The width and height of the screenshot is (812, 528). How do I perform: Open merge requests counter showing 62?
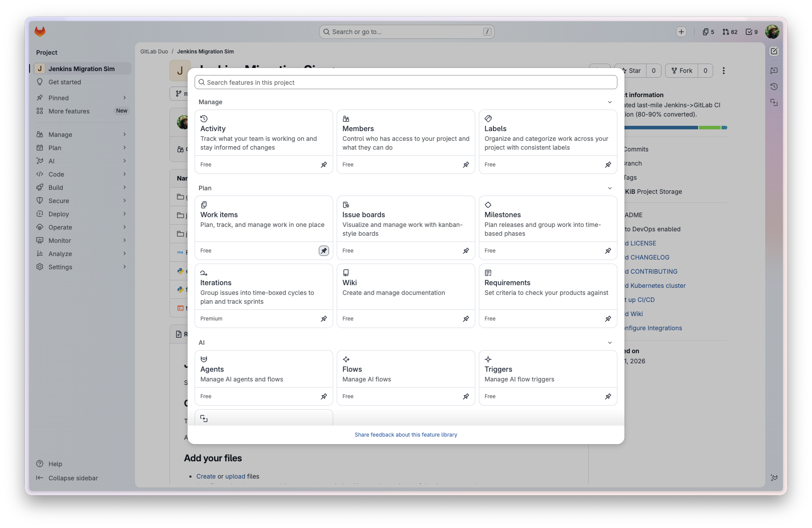pyautogui.click(x=730, y=32)
